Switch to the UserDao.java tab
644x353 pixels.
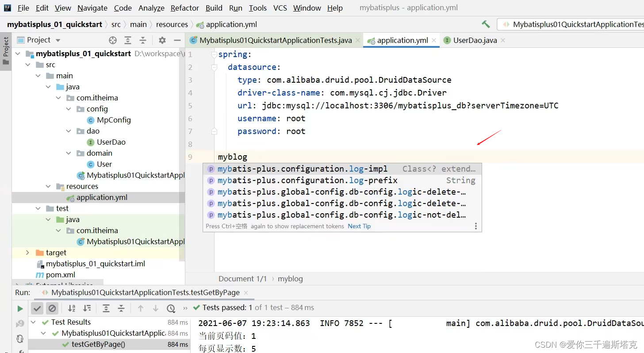475,40
